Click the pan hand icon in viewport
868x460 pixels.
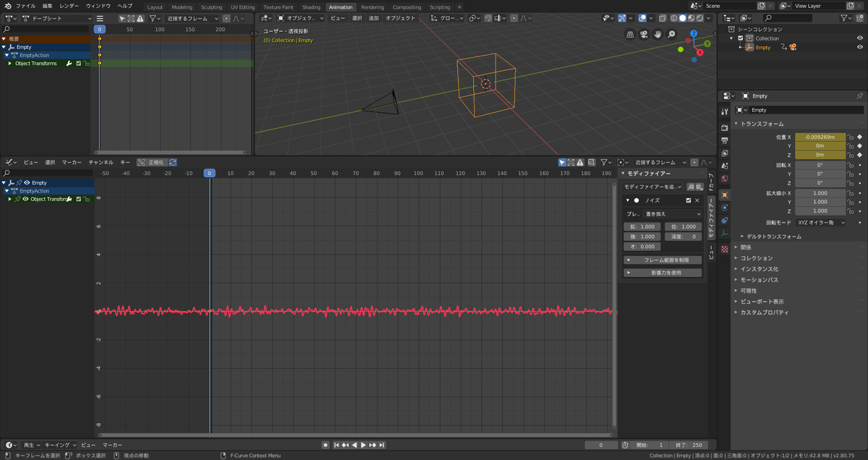pos(658,34)
